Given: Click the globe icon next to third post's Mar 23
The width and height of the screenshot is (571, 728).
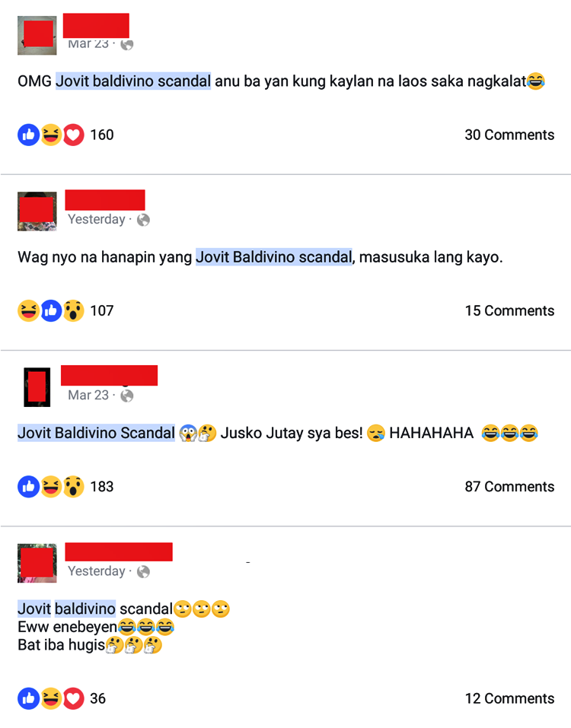Looking at the screenshot, I should (x=127, y=396).
